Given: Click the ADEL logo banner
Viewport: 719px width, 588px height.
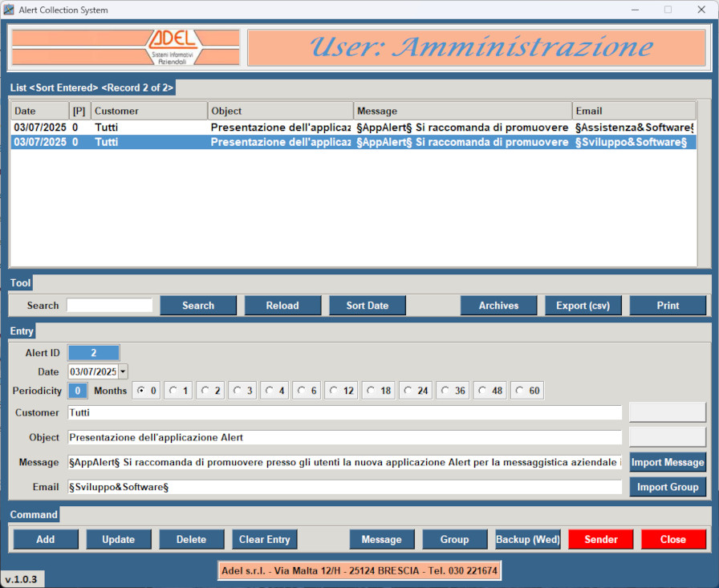Looking at the screenshot, I should pyautogui.click(x=125, y=48).
